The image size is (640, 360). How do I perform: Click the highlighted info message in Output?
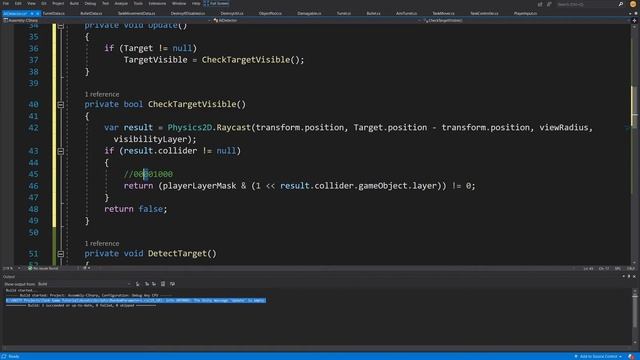[x=136, y=300]
